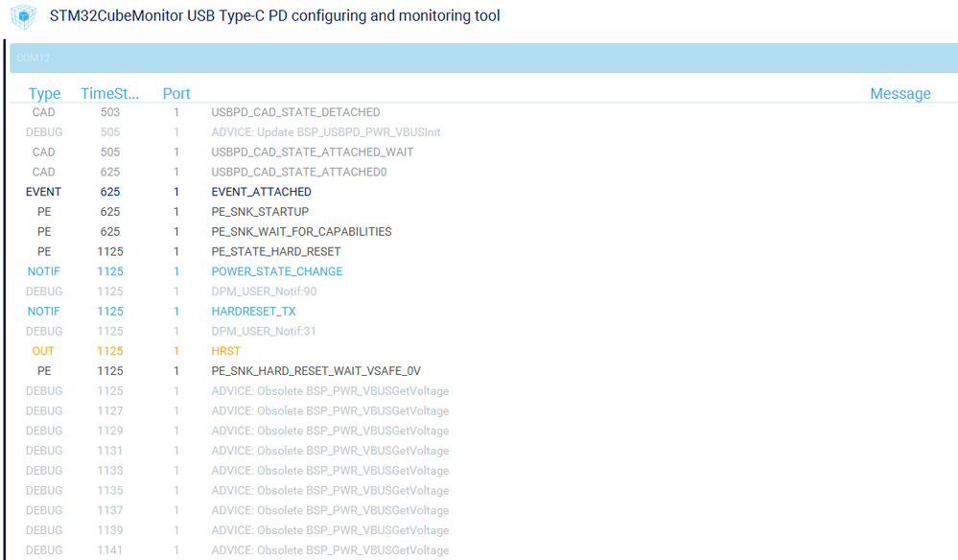Select the POWER_STATE_CHANGE notification message
958x560 pixels.
pos(277,271)
